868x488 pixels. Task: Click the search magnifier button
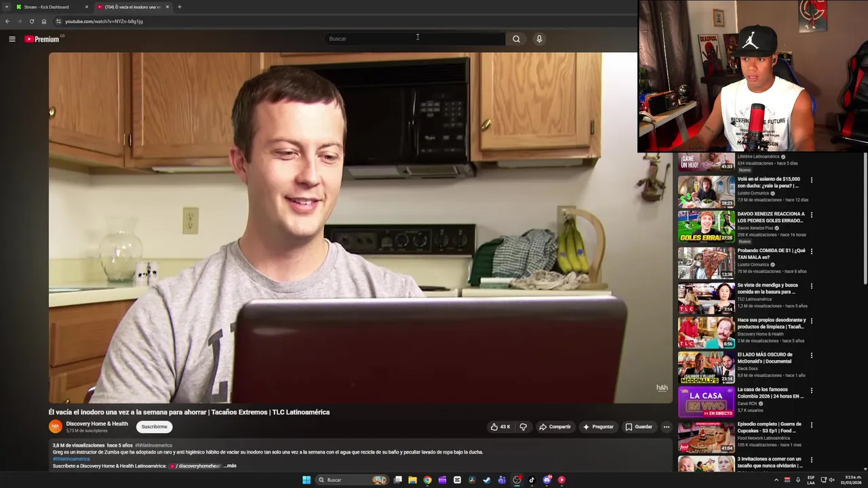point(516,39)
